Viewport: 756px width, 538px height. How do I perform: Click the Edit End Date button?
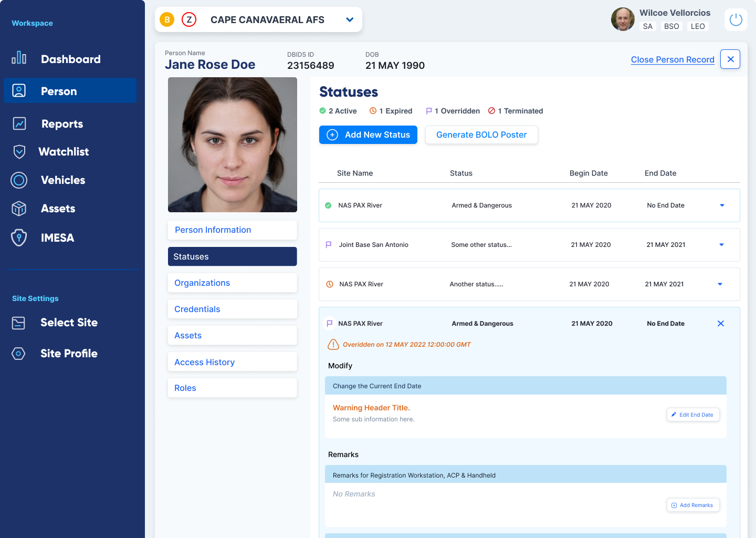[x=693, y=415]
